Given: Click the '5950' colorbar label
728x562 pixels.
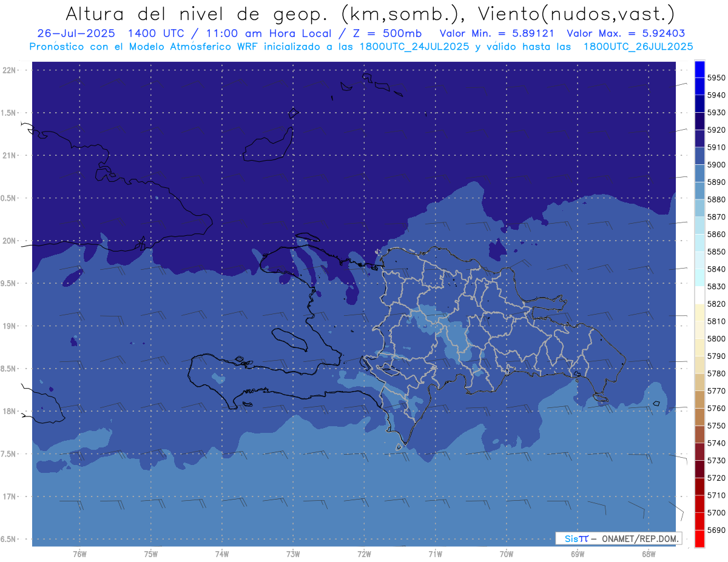Looking at the screenshot, I should pos(716,78).
